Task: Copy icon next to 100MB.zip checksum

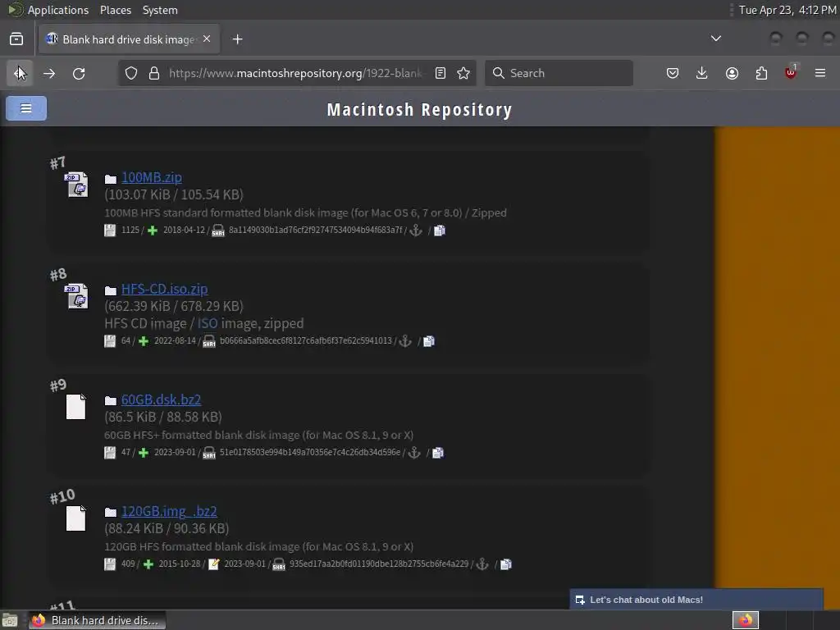Action: (440, 231)
